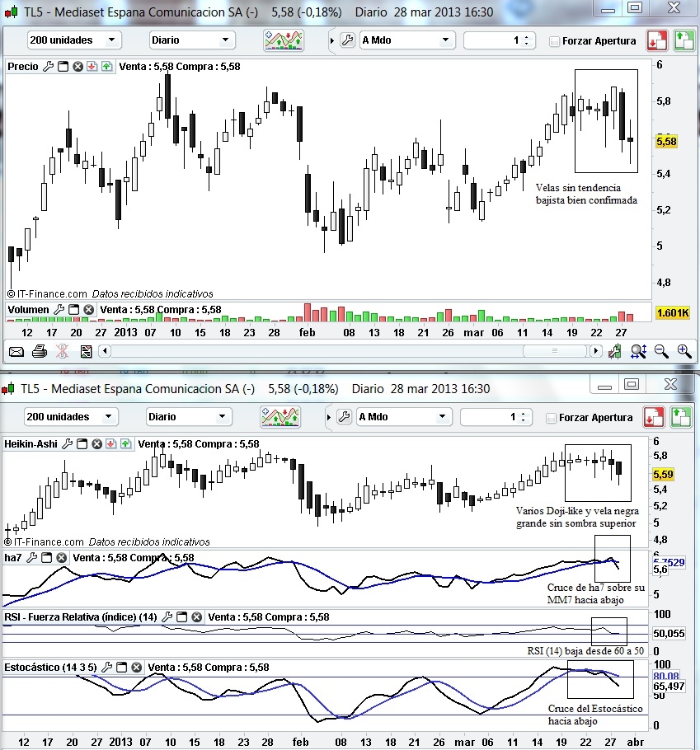Open indicators chart icon in bottom window toolbar
The image size is (700, 750).
[x=280, y=416]
